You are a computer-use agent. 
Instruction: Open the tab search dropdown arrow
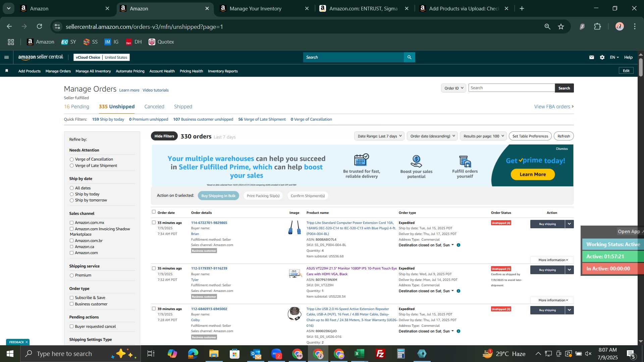coord(9,8)
